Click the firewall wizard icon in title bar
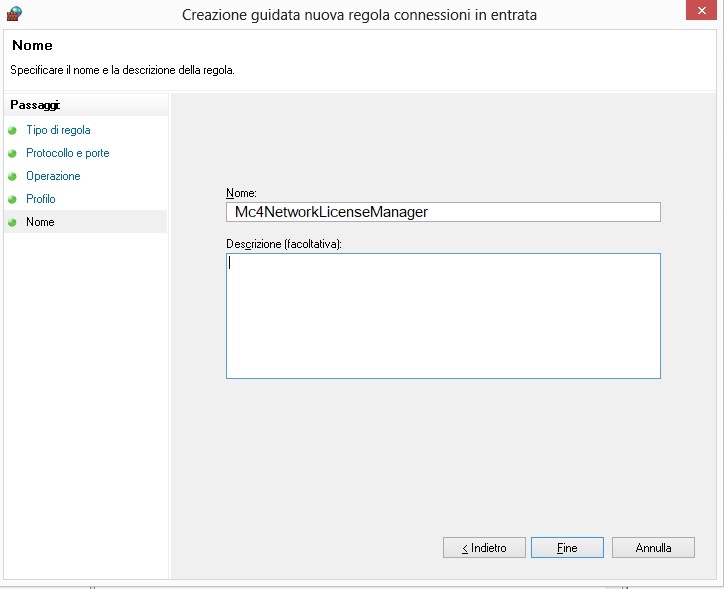 coord(14,13)
